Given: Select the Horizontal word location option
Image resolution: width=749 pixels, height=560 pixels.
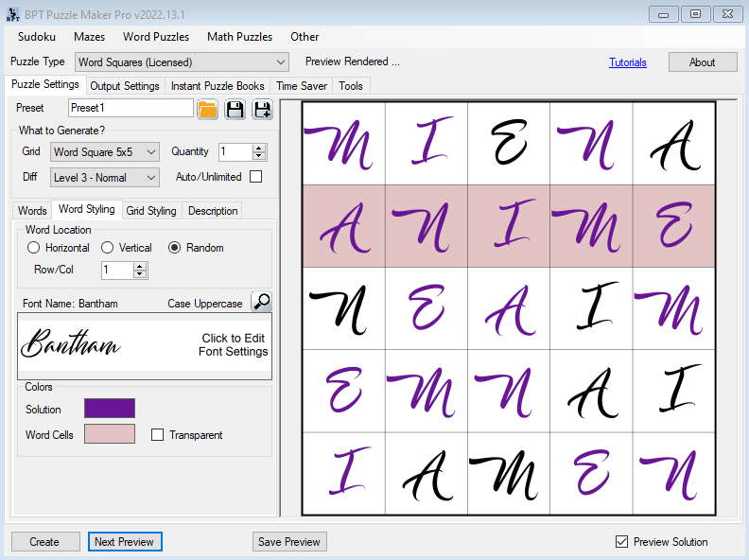Looking at the screenshot, I should pyautogui.click(x=34, y=248).
